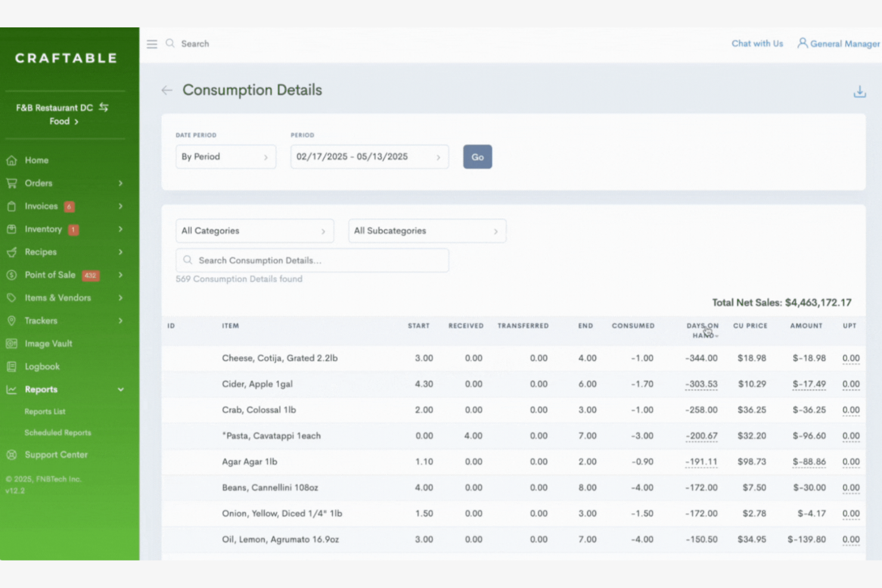Open the restaurant switcher next to F&B Restaurant DC
This screenshot has width=882, height=588.
click(x=103, y=107)
